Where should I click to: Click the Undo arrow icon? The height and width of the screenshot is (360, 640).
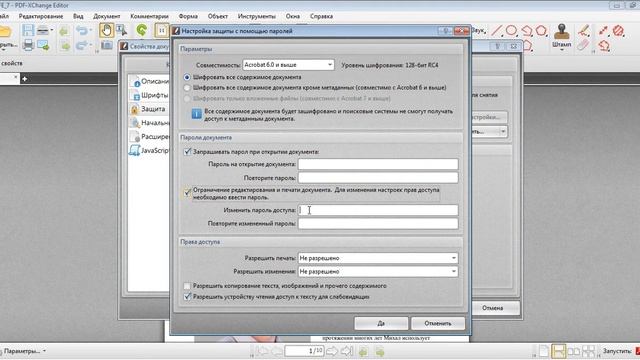(x=82, y=30)
